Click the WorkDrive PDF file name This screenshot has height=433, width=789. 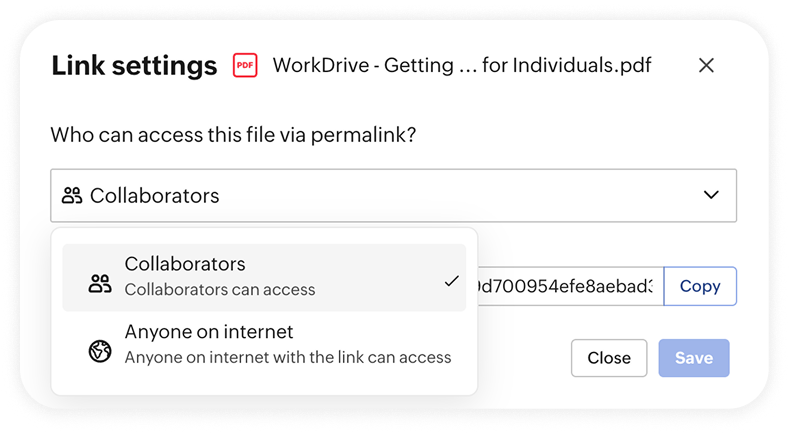click(x=462, y=66)
